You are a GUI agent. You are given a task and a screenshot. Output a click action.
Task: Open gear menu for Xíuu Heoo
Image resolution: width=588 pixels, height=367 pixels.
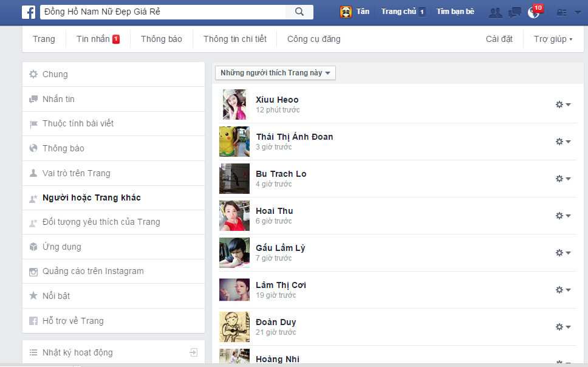(x=563, y=105)
